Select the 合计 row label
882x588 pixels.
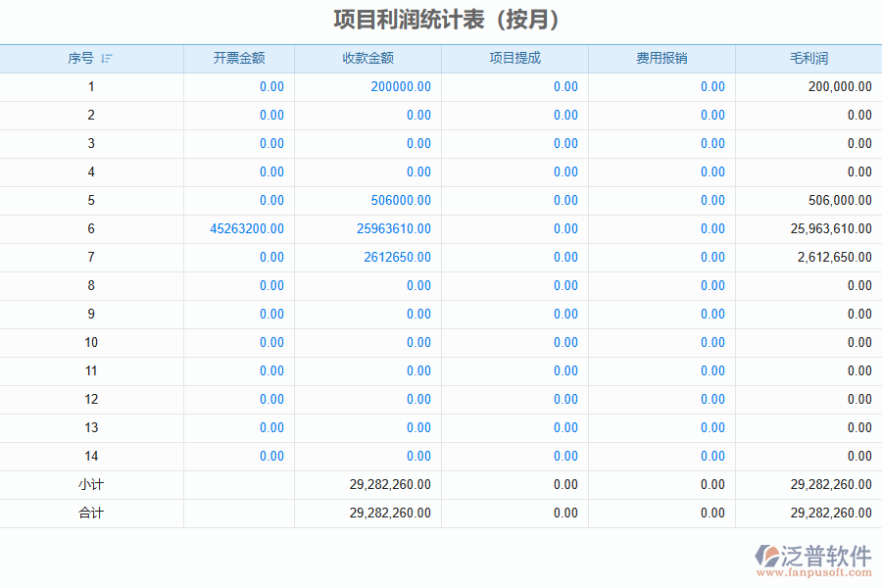pos(91,513)
